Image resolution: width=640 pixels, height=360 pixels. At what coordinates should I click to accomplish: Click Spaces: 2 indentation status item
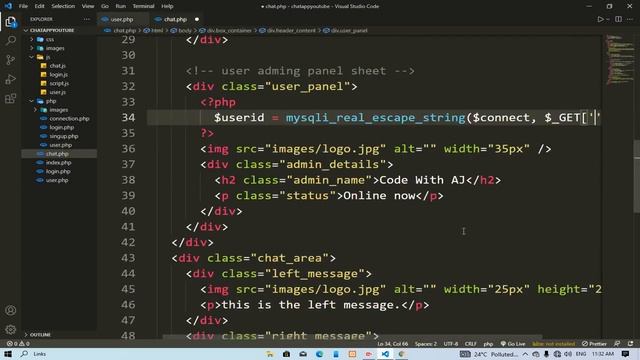(x=426, y=344)
